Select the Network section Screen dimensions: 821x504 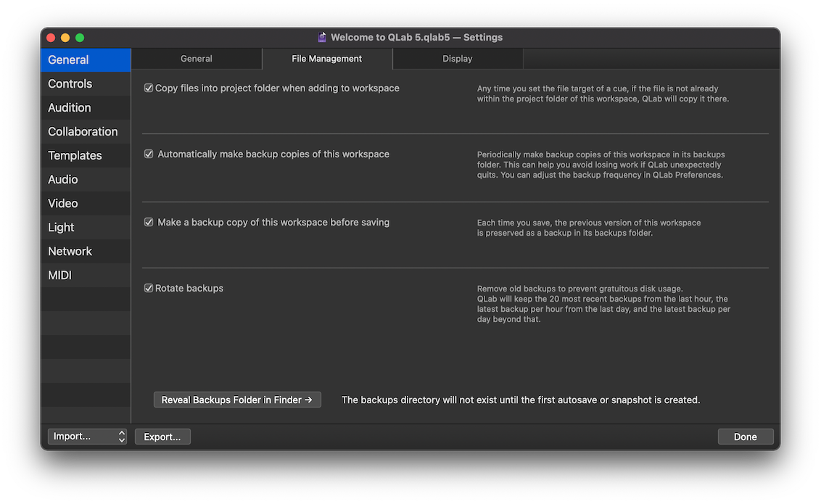(70, 251)
